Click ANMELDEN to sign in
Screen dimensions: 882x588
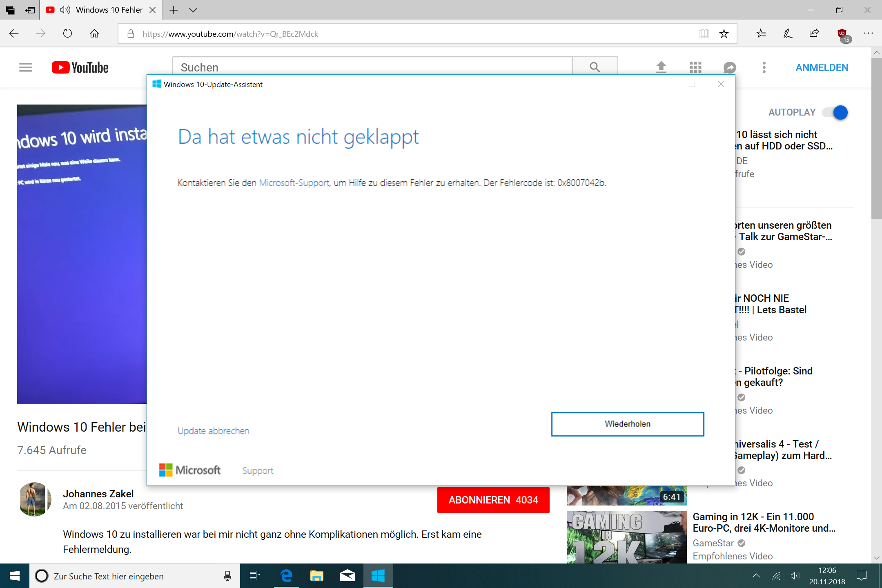click(x=822, y=68)
